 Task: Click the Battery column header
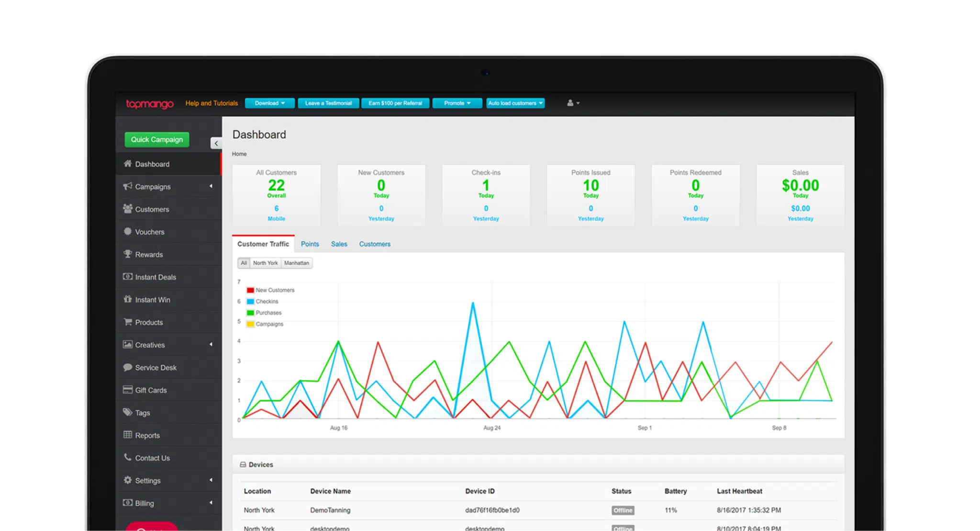coord(675,491)
